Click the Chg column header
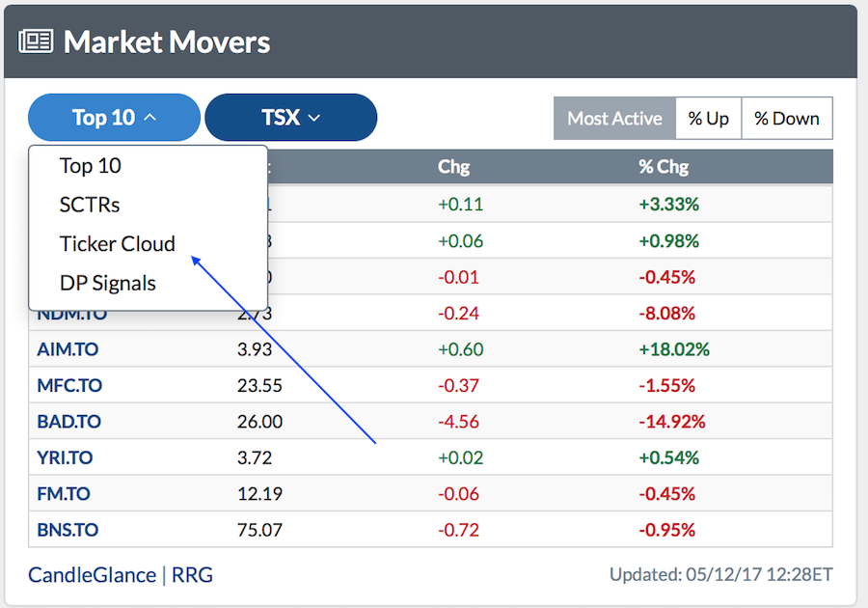Image resolution: width=868 pixels, height=608 pixels. pyautogui.click(x=453, y=167)
